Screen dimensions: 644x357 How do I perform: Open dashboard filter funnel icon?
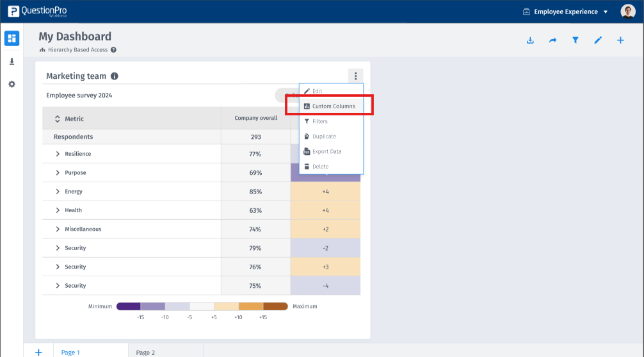pos(575,40)
